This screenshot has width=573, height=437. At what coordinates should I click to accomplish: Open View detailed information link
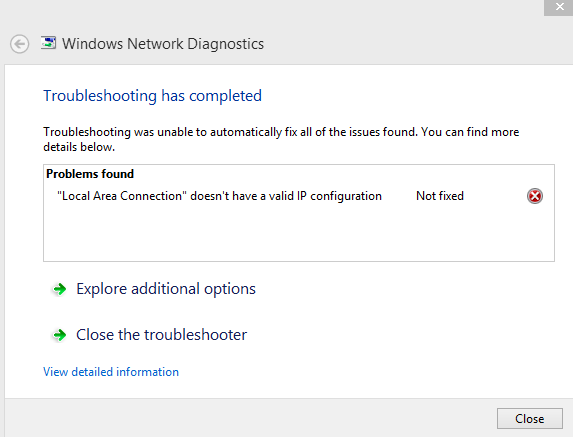111,372
